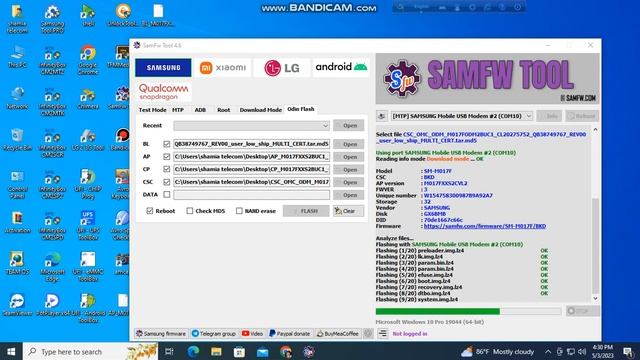Image resolution: width=640 pixels, height=360 pixels.
Task: Select the Xiaomi brand tile
Action: click(223, 68)
